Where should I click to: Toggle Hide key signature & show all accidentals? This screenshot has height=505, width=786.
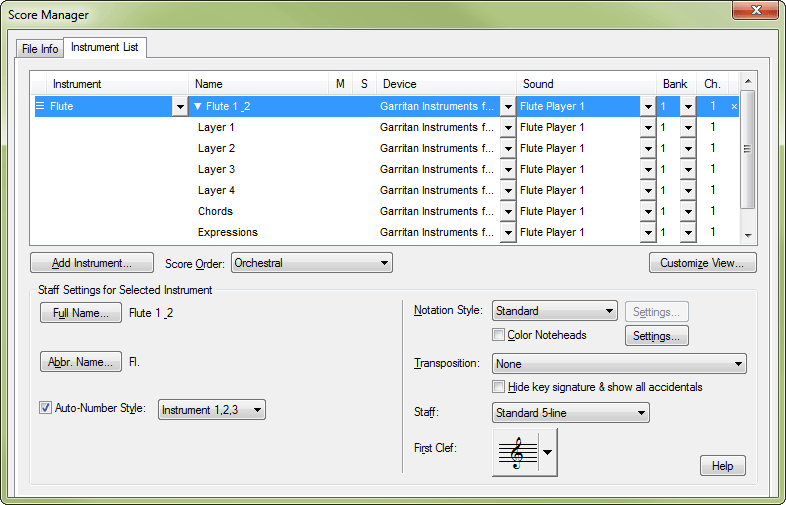click(499, 387)
